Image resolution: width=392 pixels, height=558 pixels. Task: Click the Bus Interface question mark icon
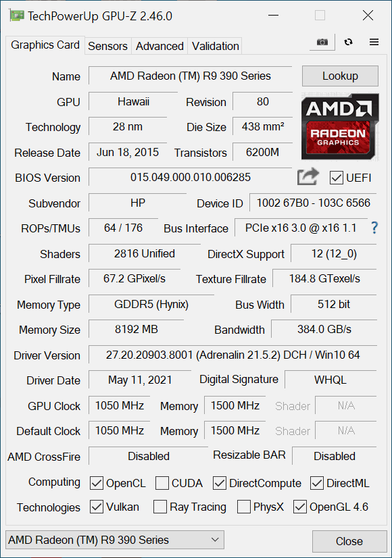point(374,228)
